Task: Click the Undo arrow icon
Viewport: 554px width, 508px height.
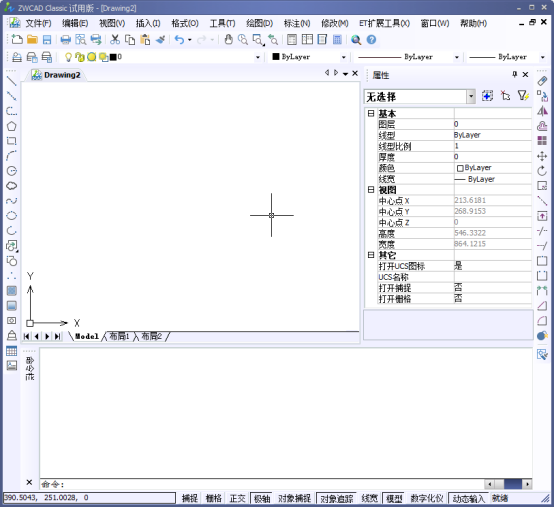Action: click(179, 40)
